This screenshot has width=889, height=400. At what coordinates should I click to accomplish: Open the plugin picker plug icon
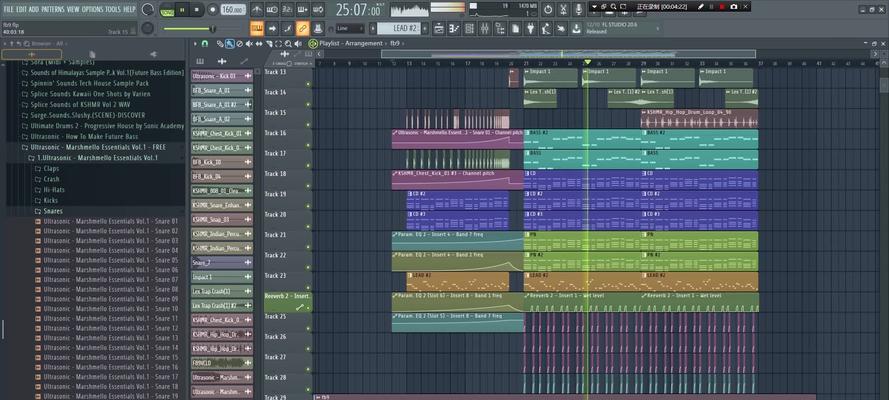[x=531, y=28]
